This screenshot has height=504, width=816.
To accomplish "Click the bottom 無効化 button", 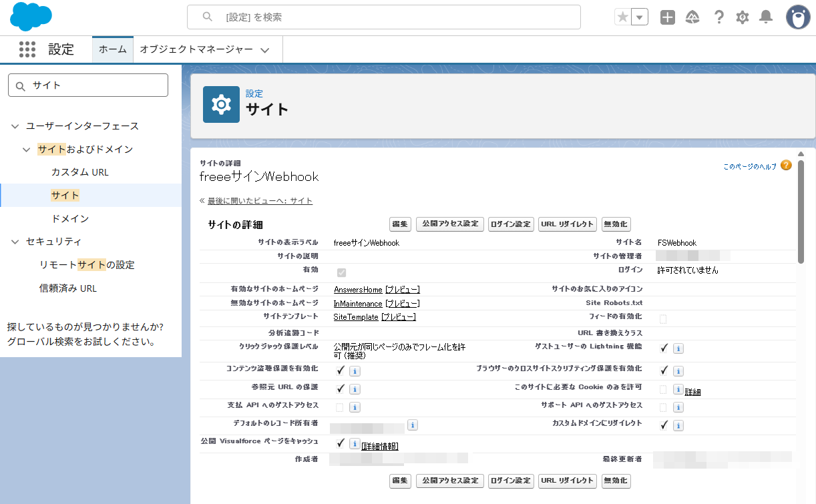I will point(616,481).
